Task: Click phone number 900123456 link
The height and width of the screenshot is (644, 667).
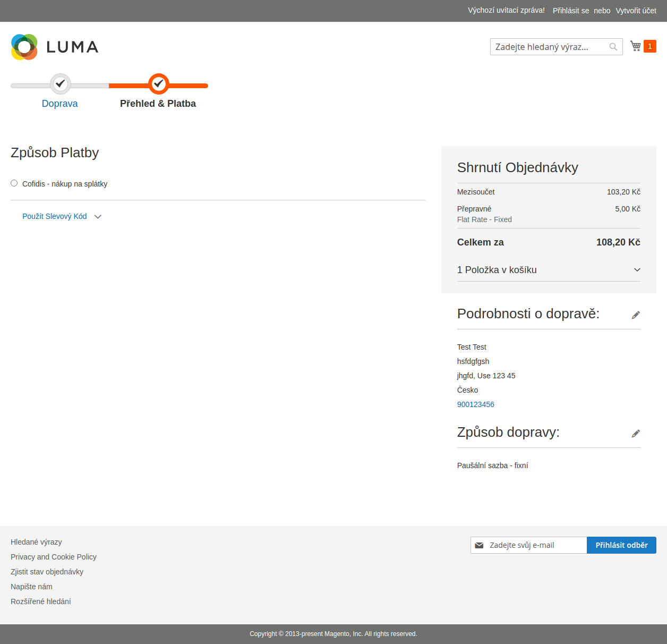Action: coord(475,404)
